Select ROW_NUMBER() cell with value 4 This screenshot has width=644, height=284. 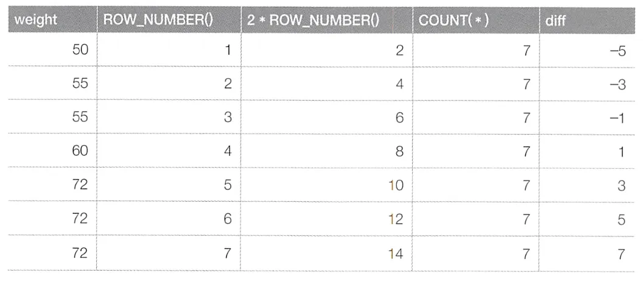(169, 151)
